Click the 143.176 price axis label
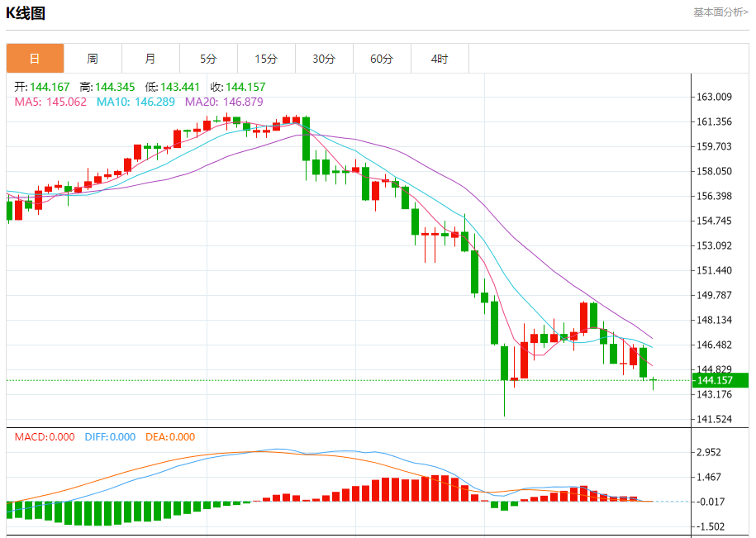This screenshot has width=756, height=538. [x=714, y=394]
